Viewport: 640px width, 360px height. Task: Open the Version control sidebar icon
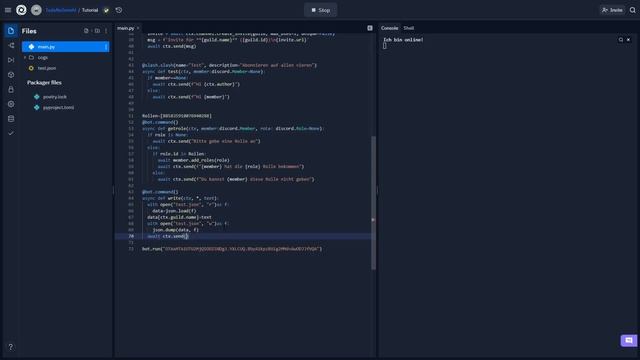click(11, 45)
